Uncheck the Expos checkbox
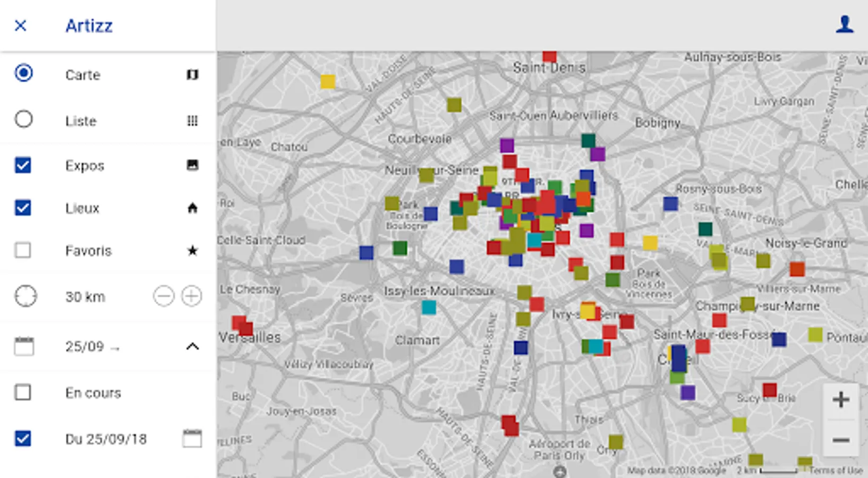868x478 pixels. pos(23,165)
